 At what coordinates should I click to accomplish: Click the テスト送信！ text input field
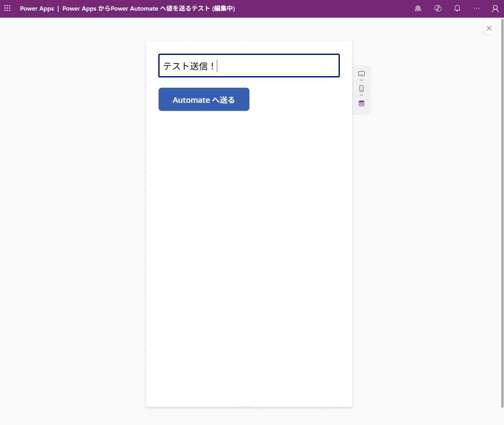pyautogui.click(x=249, y=66)
